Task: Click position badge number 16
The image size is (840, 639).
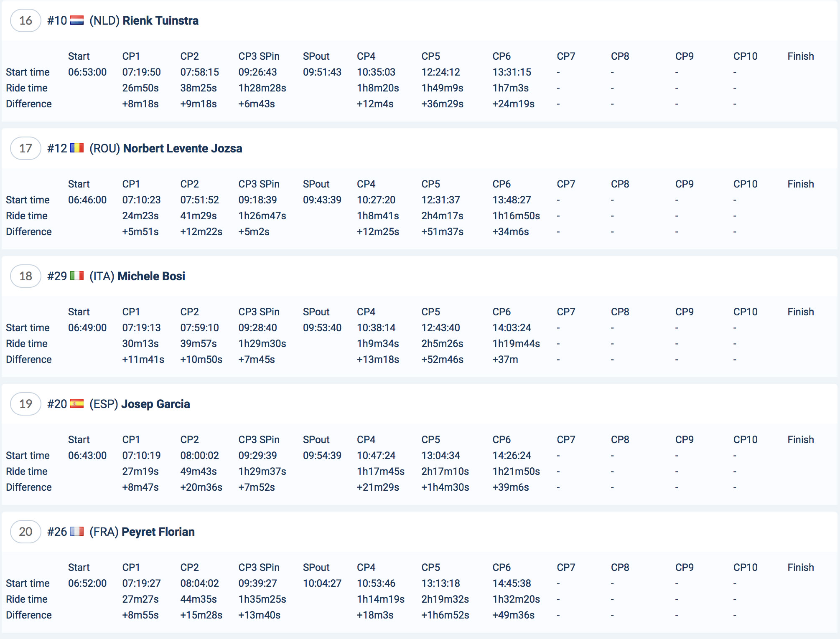Action: [x=25, y=20]
